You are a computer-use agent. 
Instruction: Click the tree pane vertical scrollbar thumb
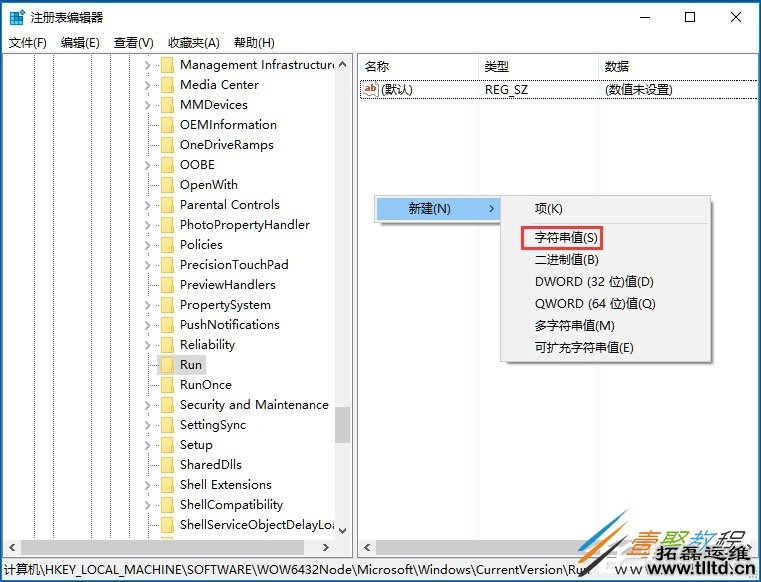(343, 425)
